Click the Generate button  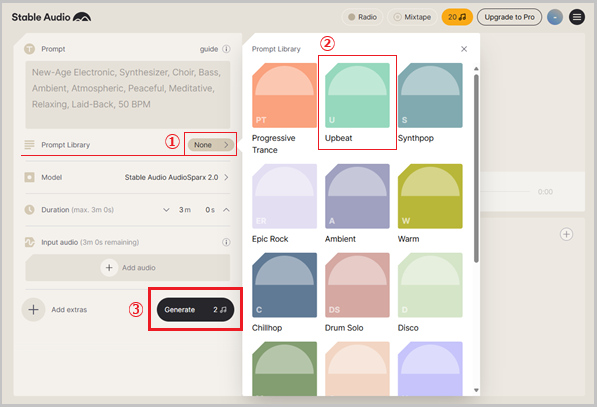pos(195,310)
